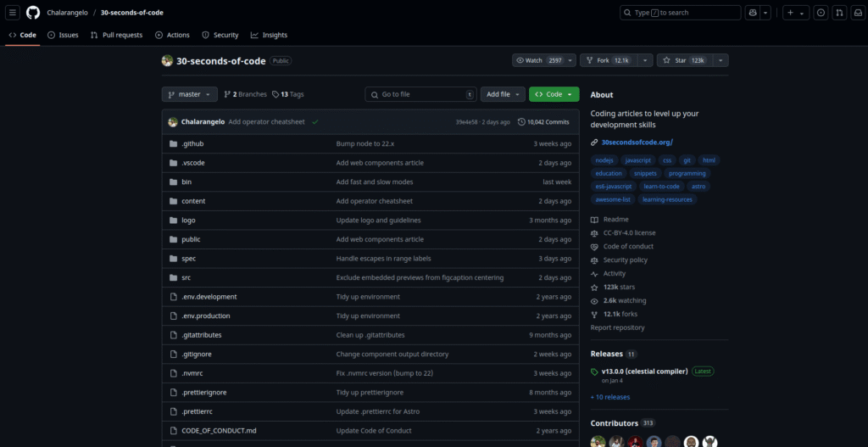The image size is (868, 447).
Task: Open the content folder
Action: coord(193,201)
